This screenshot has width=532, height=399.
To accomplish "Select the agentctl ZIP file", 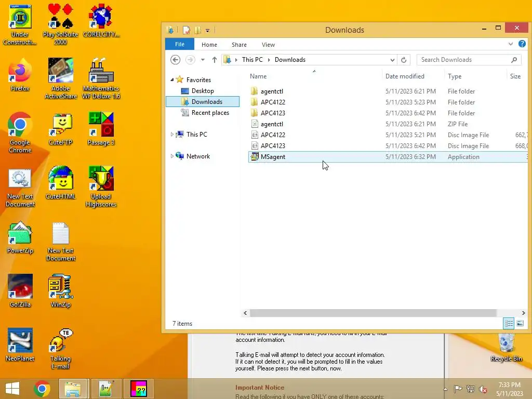I will pyautogui.click(x=388, y=124).
